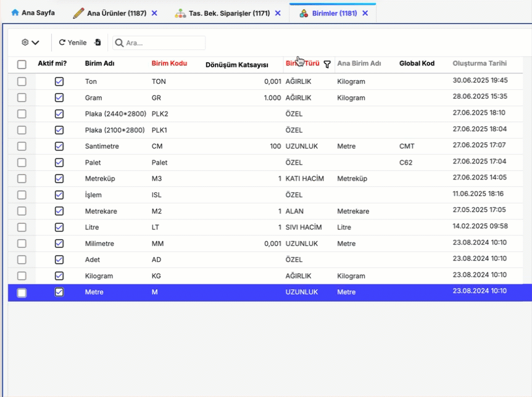Untick the Aktif mi checkbox for Metre

pos(59,292)
